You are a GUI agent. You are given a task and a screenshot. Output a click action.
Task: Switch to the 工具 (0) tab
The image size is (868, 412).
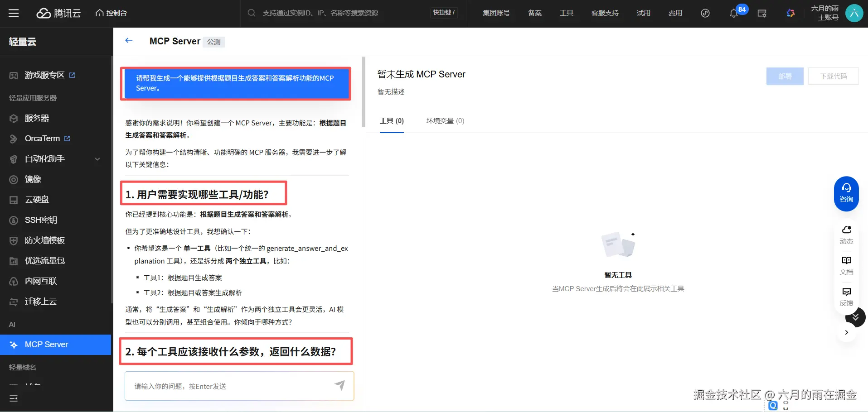(392, 121)
